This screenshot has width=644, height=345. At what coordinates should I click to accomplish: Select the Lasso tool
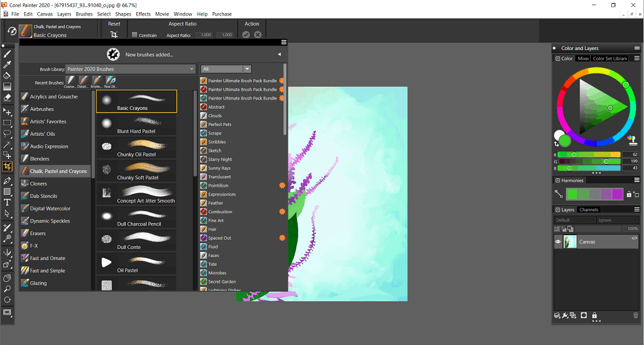pos(7,133)
